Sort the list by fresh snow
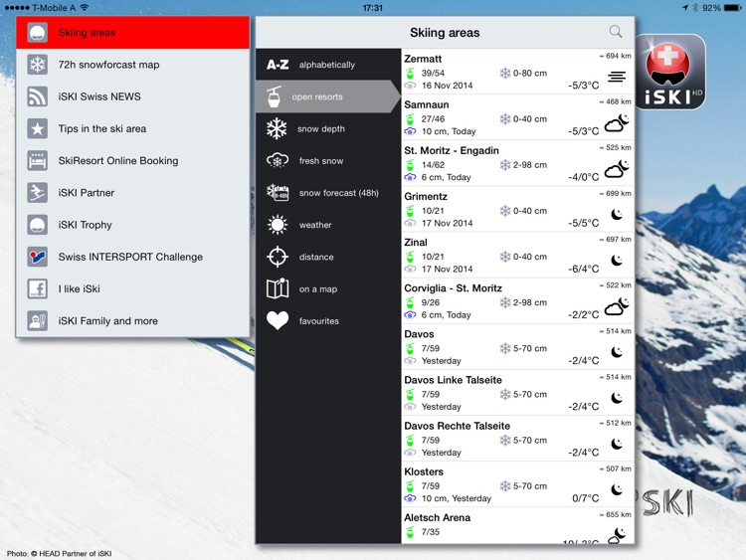Image resolution: width=746 pixels, height=560 pixels. click(328, 161)
